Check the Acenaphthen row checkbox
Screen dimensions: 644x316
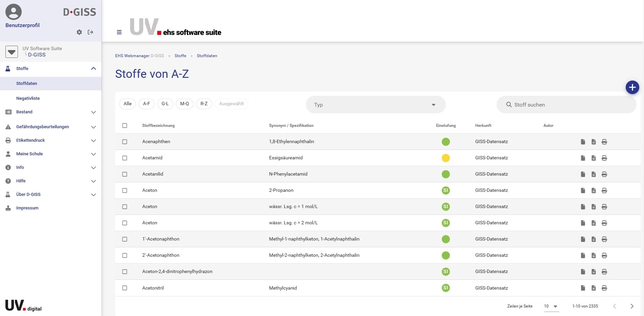125,142
